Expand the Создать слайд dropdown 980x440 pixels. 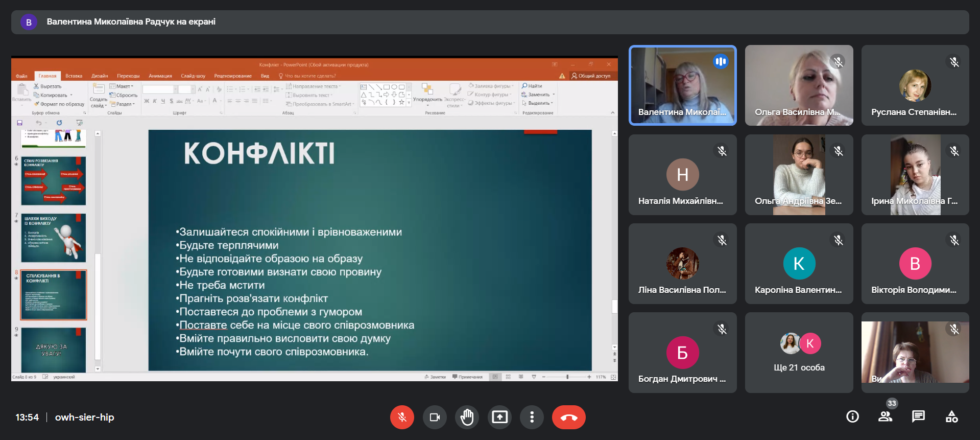(98, 103)
